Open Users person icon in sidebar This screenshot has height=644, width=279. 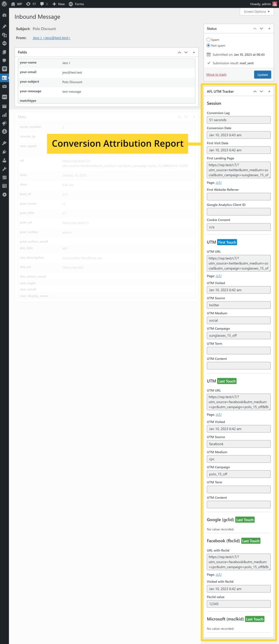pos(4,160)
